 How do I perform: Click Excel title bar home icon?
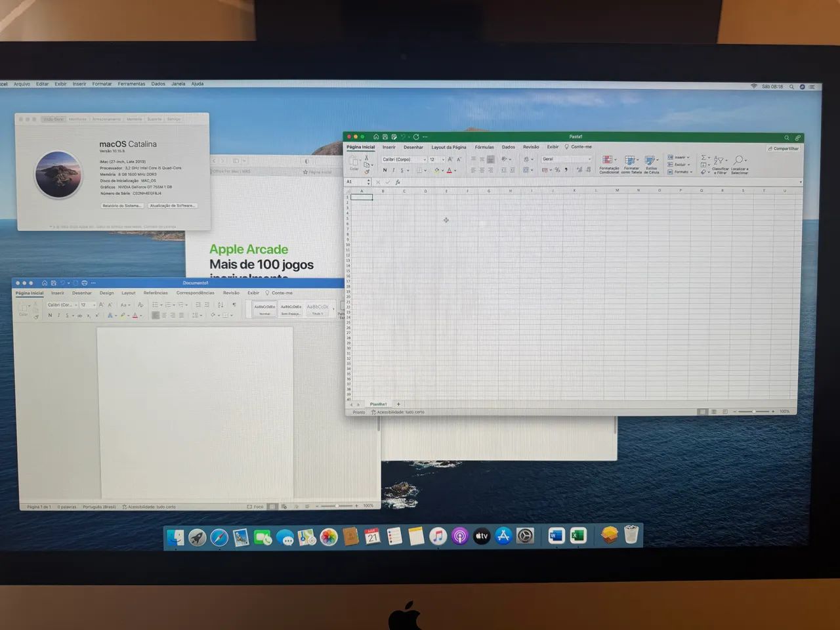click(376, 137)
